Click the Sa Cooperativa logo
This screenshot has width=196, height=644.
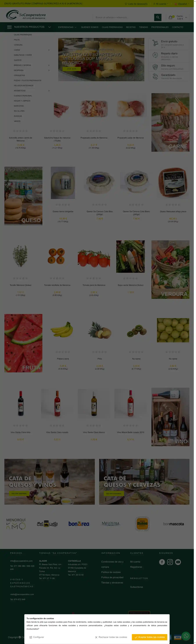pos(26,15)
